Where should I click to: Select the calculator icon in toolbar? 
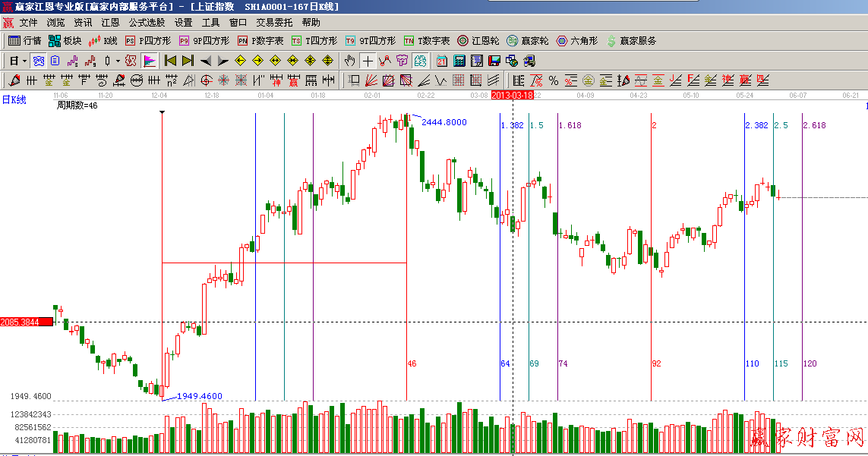[459, 61]
